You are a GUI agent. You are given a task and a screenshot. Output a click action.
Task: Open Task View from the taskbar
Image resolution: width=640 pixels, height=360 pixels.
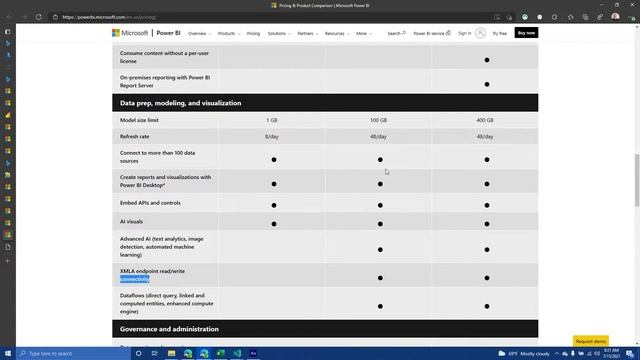click(x=155, y=353)
